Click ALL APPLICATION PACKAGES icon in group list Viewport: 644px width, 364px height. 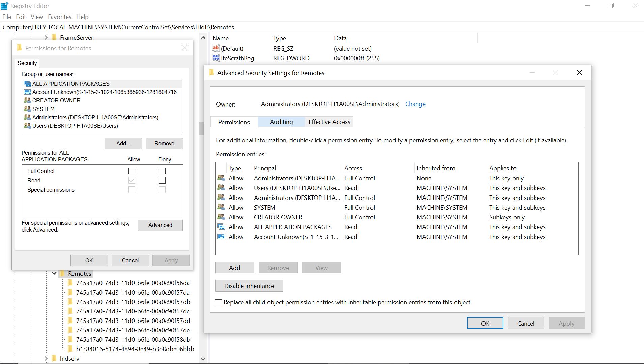tap(28, 84)
